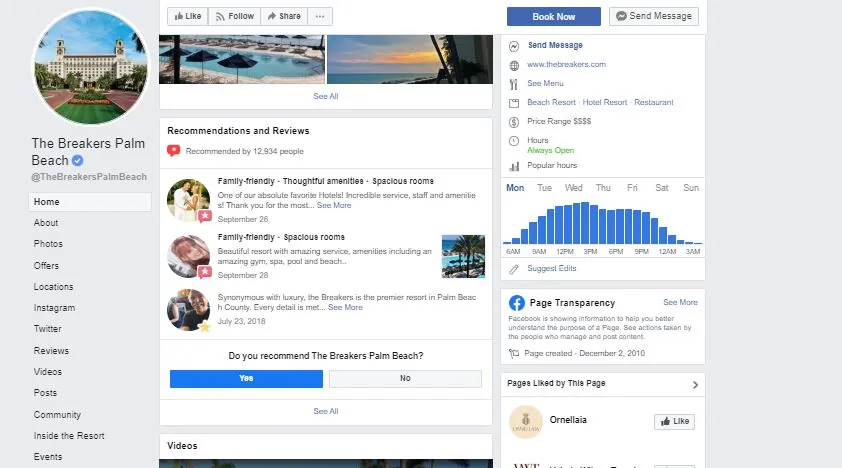Open the www.thebreakers.com website link

(566, 64)
